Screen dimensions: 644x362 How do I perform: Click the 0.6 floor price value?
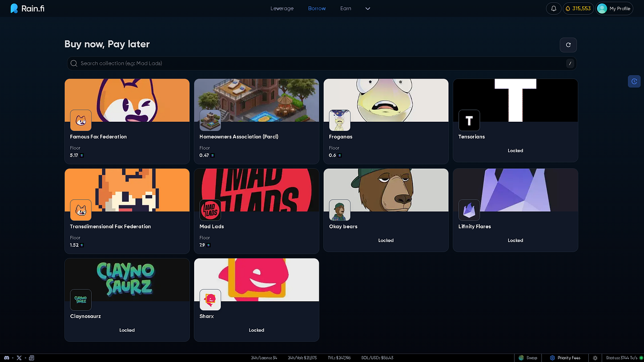click(333, 155)
